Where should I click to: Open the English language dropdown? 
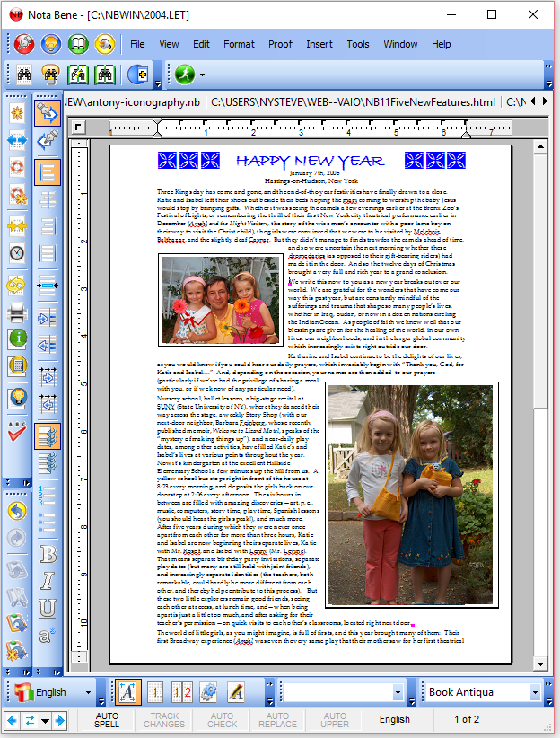(x=89, y=692)
